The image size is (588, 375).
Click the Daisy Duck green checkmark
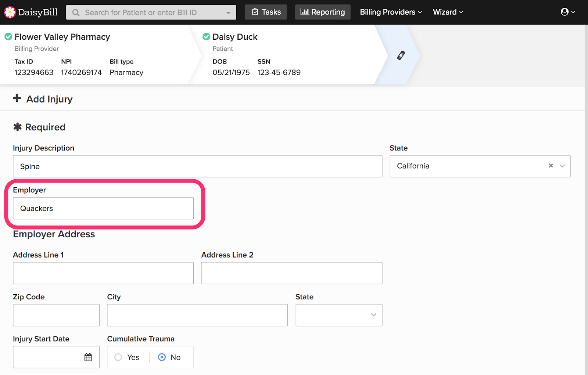coord(206,37)
